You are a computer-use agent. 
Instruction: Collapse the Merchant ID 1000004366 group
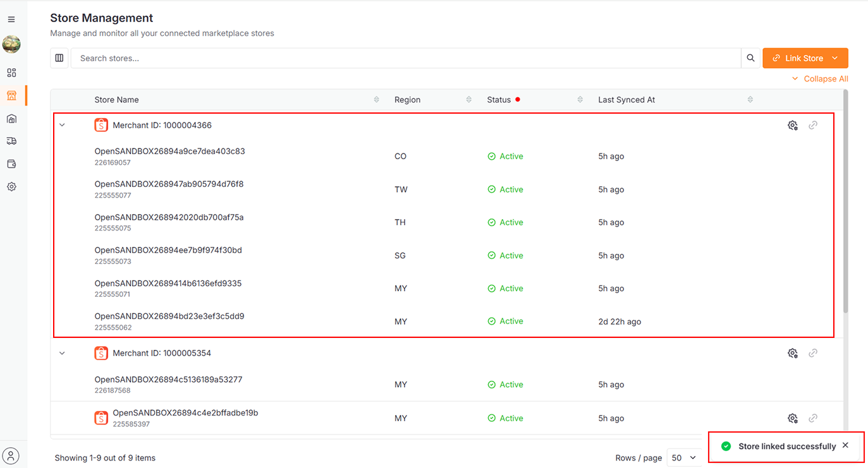pos(62,125)
